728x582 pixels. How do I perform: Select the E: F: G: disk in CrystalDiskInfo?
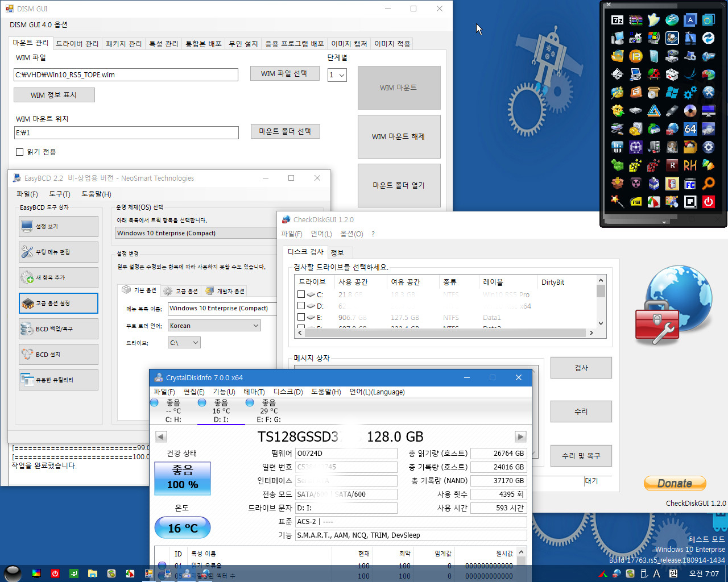[x=268, y=411]
